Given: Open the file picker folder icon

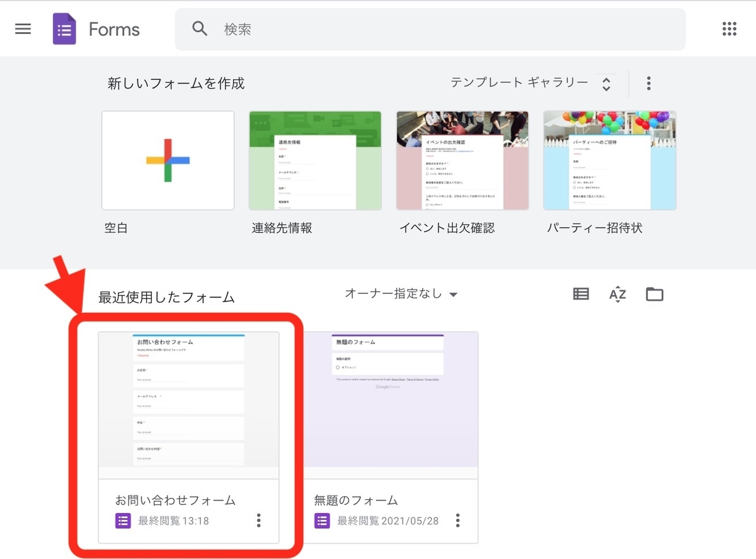Looking at the screenshot, I should (x=655, y=293).
